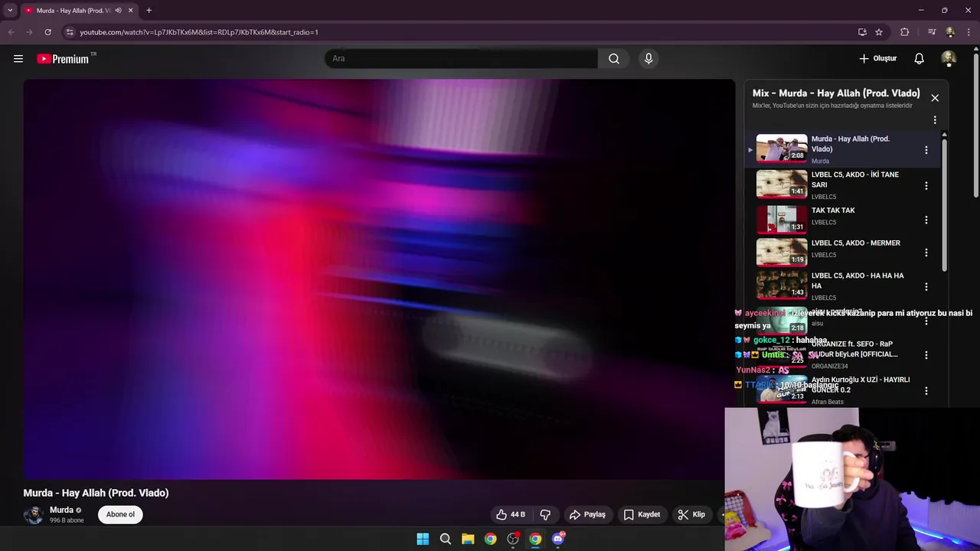This screenshot has width=980, height=551.
Task: Start voice search with microphone icon
Action: tap(648, 59)
